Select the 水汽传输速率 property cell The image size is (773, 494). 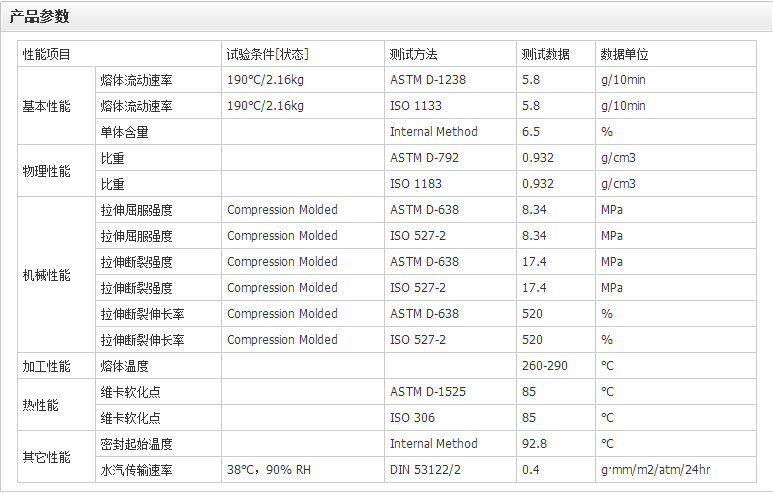pyautogui.click(x=137, y=470)
